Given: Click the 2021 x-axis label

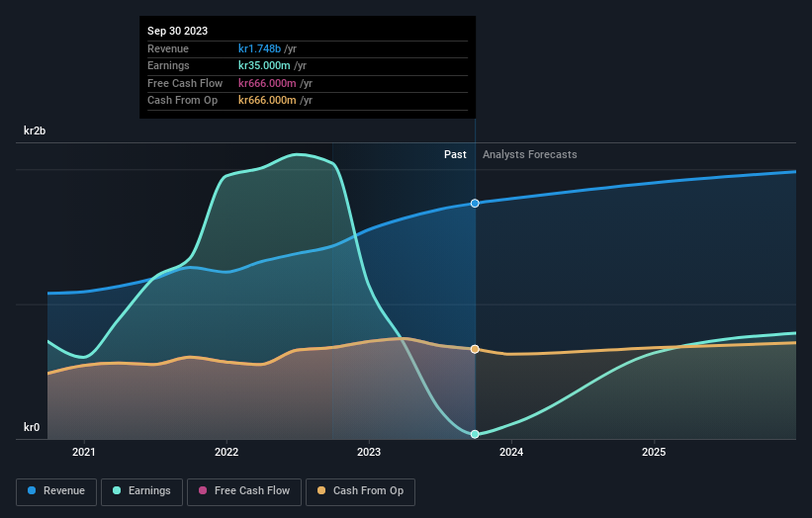Looking at the screenshot, I should pos(84,453).
